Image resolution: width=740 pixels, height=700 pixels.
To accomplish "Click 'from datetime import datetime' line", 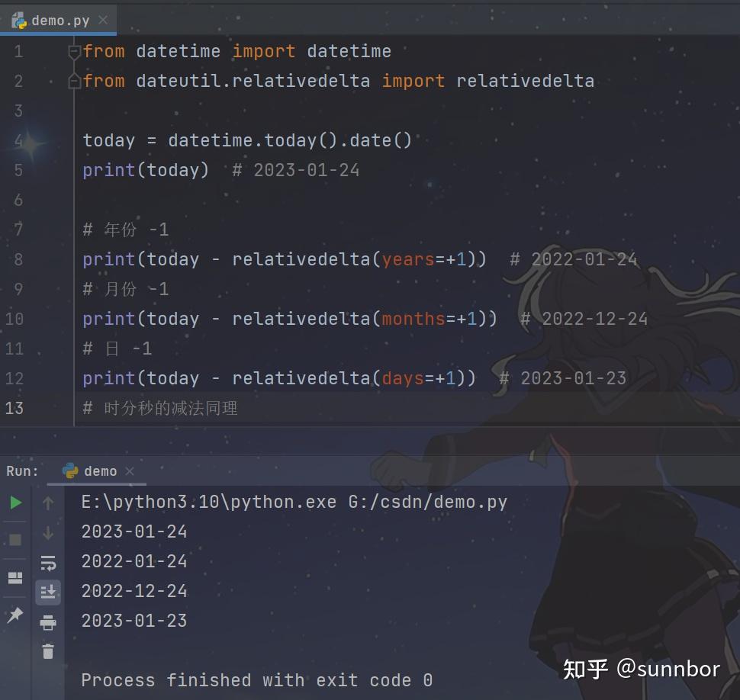I will (237, 51).
